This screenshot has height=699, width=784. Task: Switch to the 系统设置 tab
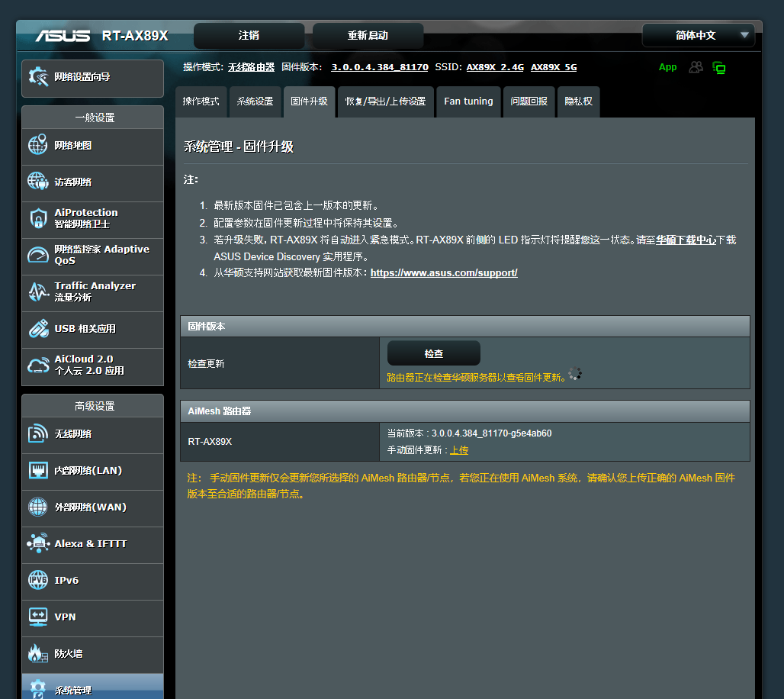coord(255,101)
